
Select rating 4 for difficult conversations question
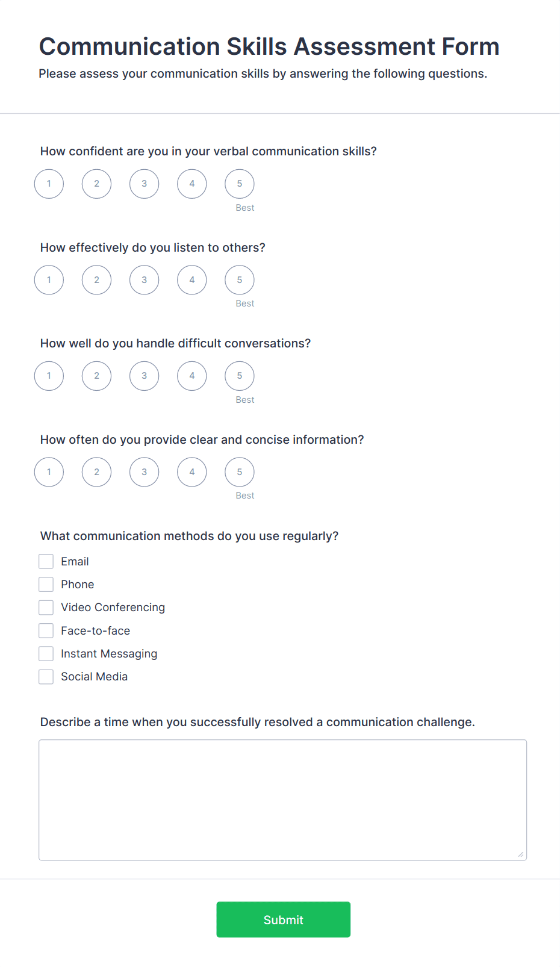coord(191,375)
